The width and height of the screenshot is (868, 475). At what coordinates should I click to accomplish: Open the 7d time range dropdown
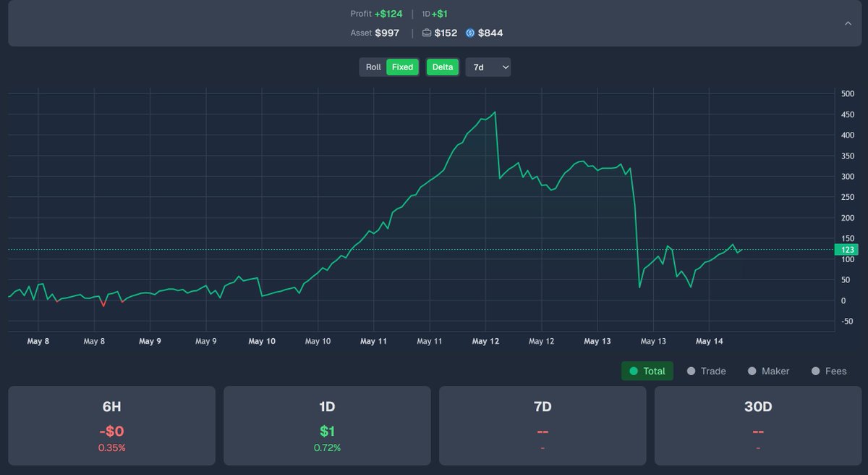point(488,67)
